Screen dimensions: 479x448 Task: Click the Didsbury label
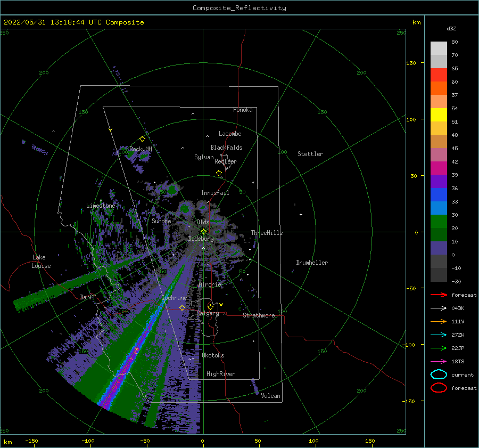(x=201, y=239)
